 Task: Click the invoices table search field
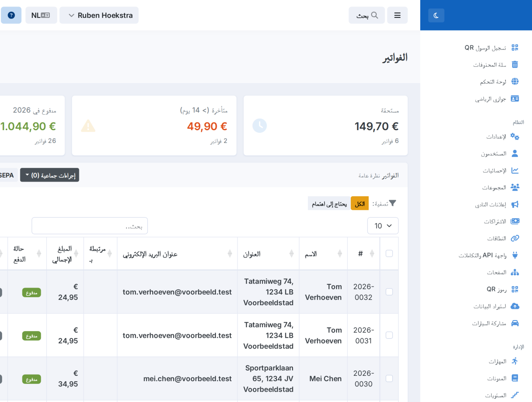90,226
